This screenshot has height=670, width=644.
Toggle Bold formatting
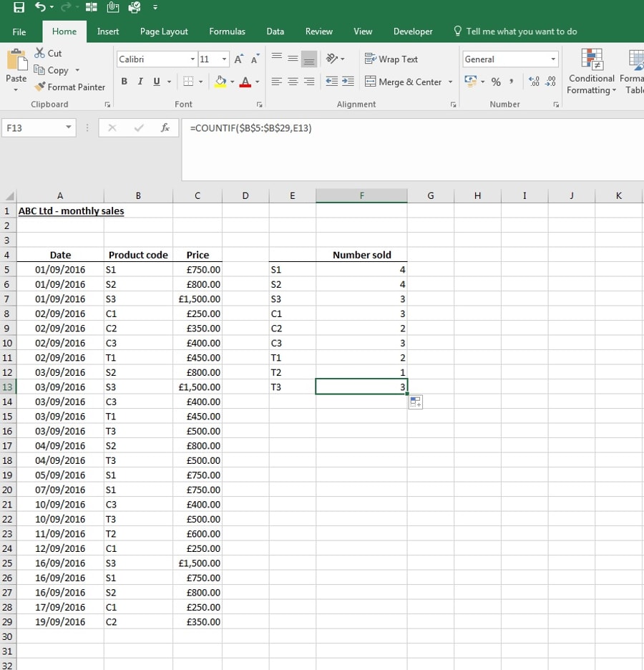(x=125, y=82)
